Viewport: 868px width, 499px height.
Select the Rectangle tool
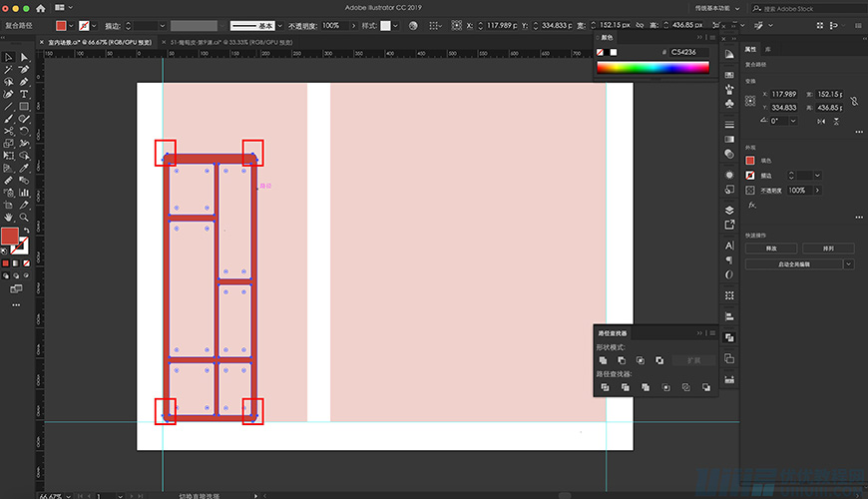[x=24, y=106]
